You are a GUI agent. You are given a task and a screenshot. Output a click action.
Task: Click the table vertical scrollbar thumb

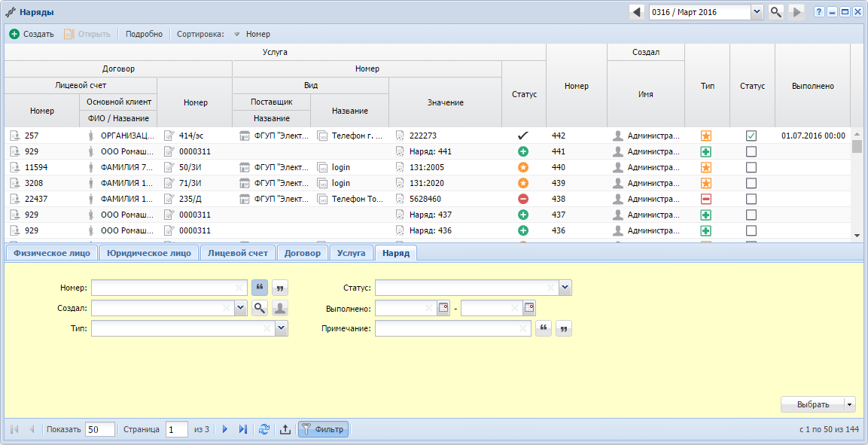[857, 146]
